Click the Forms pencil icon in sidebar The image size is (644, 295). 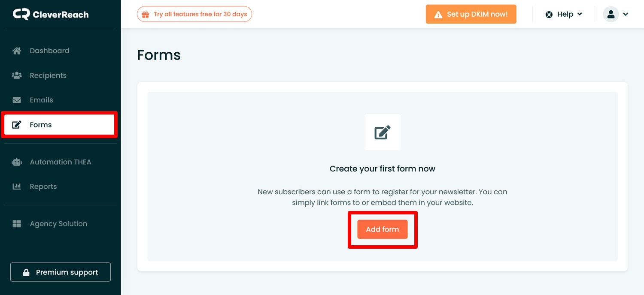pos(17,125)
